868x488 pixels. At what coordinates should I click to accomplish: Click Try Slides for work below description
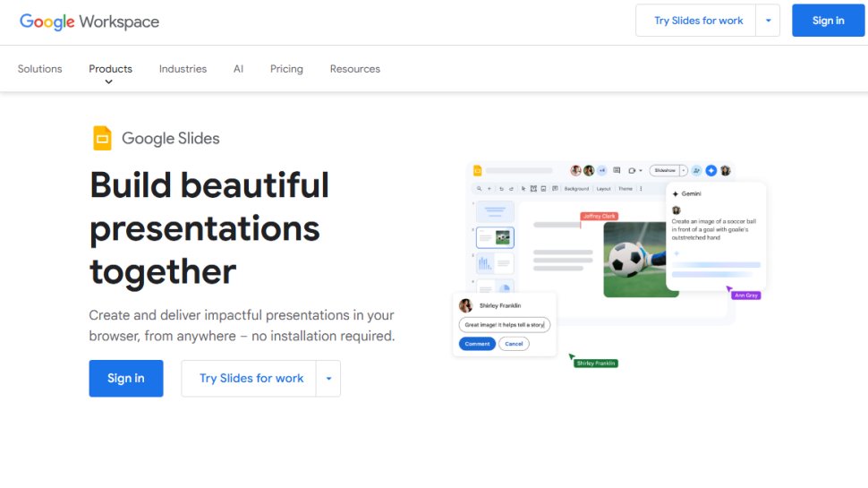pyautogui.click(x=249, y=379)
